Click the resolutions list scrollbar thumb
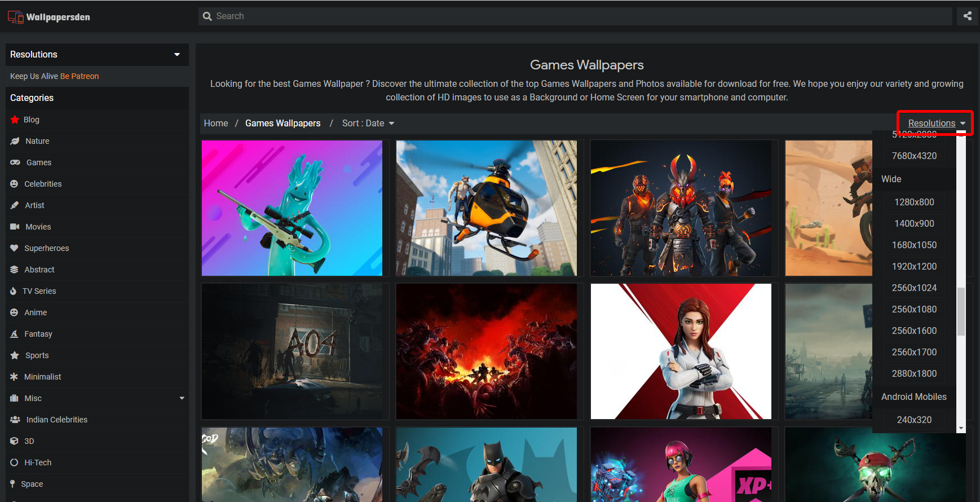The width and height of the screenshot is (980, 502). tap(961, 311)
